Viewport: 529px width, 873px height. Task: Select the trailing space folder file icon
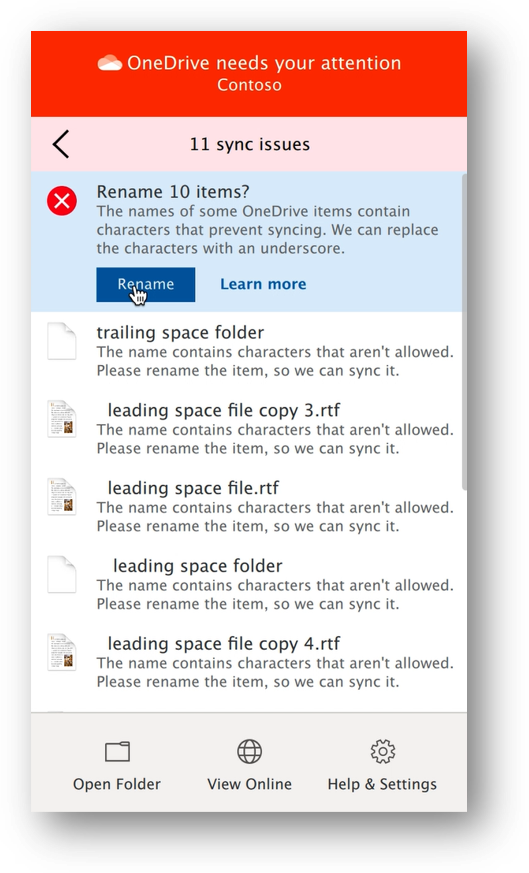[62, 341]
